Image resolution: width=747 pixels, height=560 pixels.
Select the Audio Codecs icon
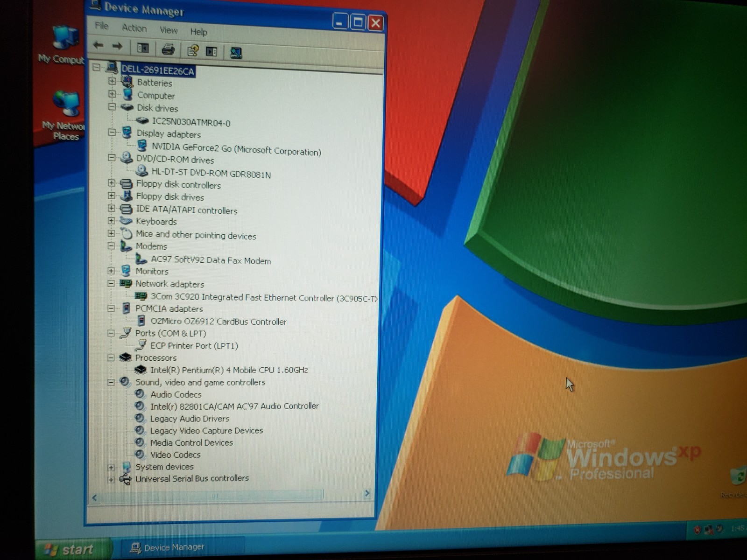(x=139, y=393)
